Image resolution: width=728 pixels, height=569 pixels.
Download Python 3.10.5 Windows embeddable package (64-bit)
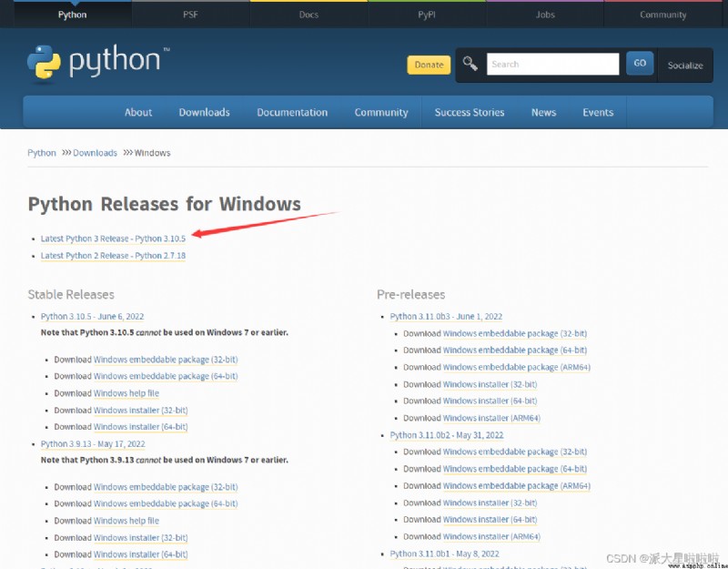(x=166, y=376)
